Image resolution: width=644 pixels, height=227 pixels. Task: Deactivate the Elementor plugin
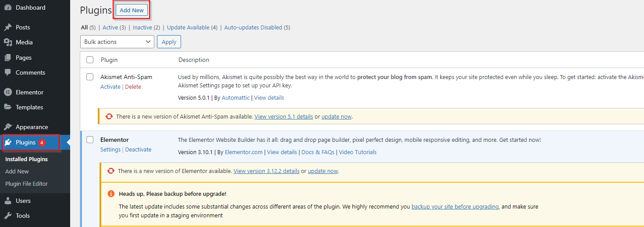[139, 149]
